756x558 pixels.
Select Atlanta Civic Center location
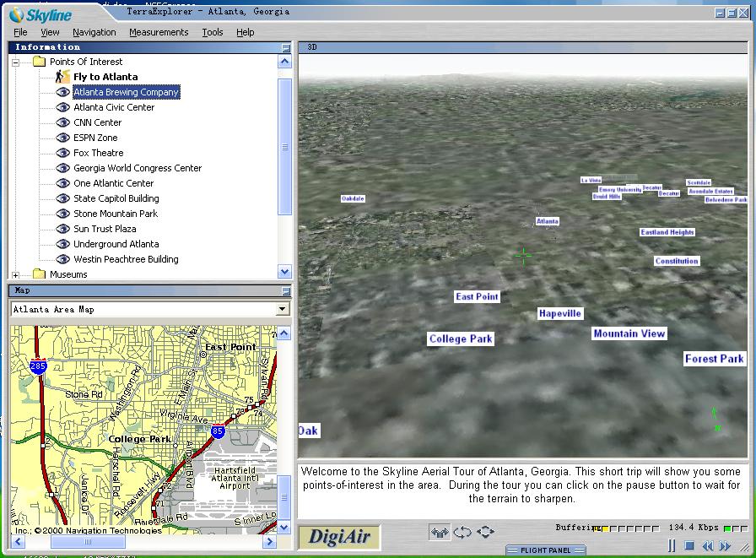click(114, 107)
